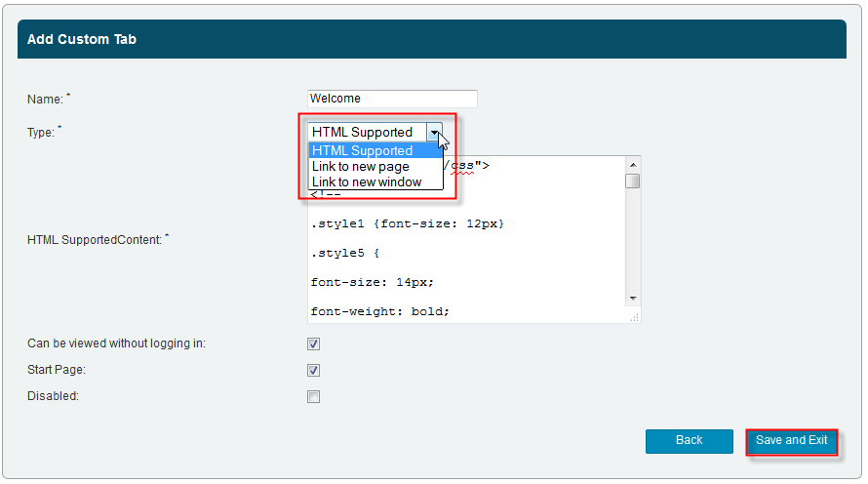Click the Add Custom Tab header title
This screenshot has height=484, width=868.
pos(82,40)
